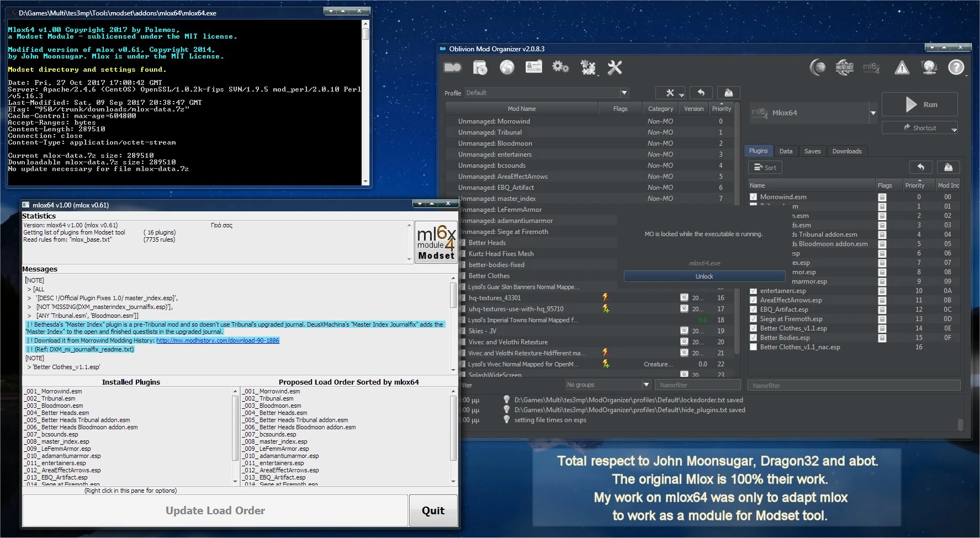Open the Nexus globe icon
980x538 pixels.
coord(507,67)
